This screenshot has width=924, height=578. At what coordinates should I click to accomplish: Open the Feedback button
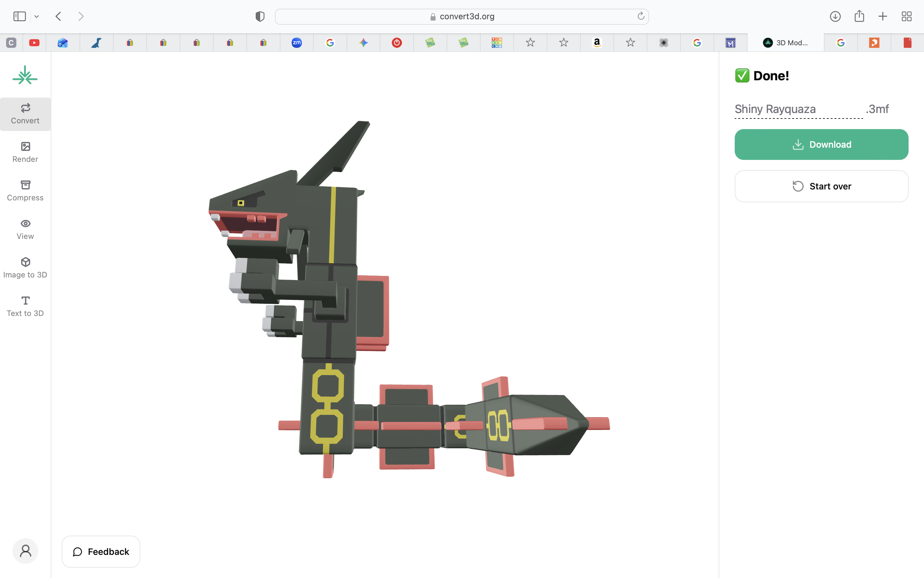(101, 552)
